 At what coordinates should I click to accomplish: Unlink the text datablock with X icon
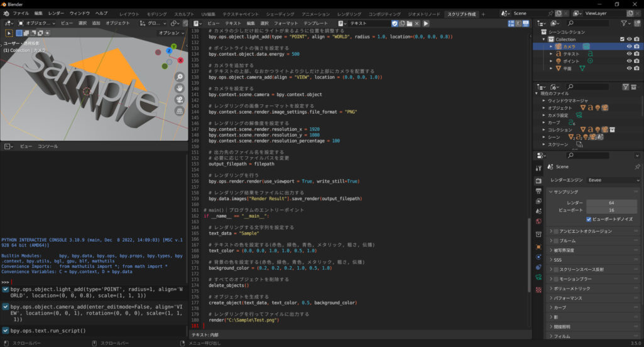[x=417, y=23]
